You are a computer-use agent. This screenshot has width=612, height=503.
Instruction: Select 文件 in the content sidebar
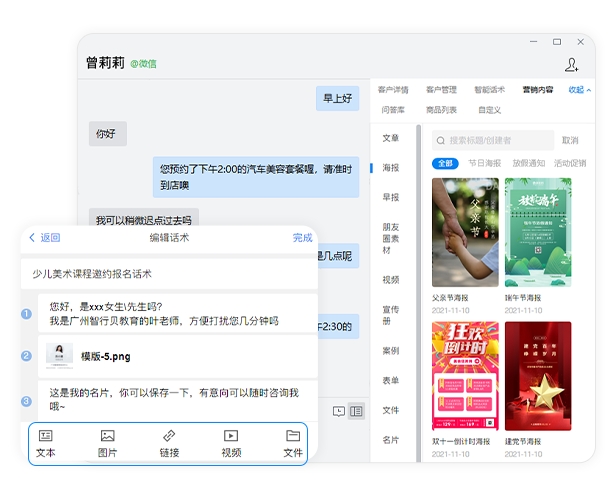[x=391, y=410]
